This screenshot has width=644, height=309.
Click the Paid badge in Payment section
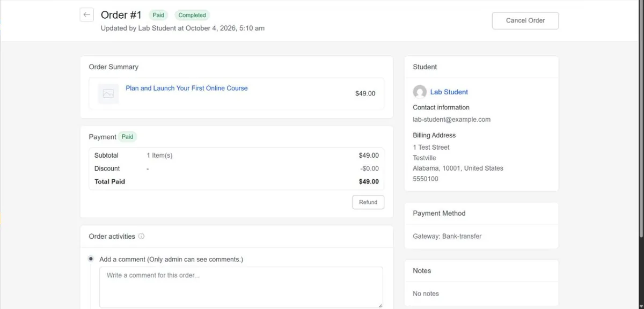click(x=127, y=136)
